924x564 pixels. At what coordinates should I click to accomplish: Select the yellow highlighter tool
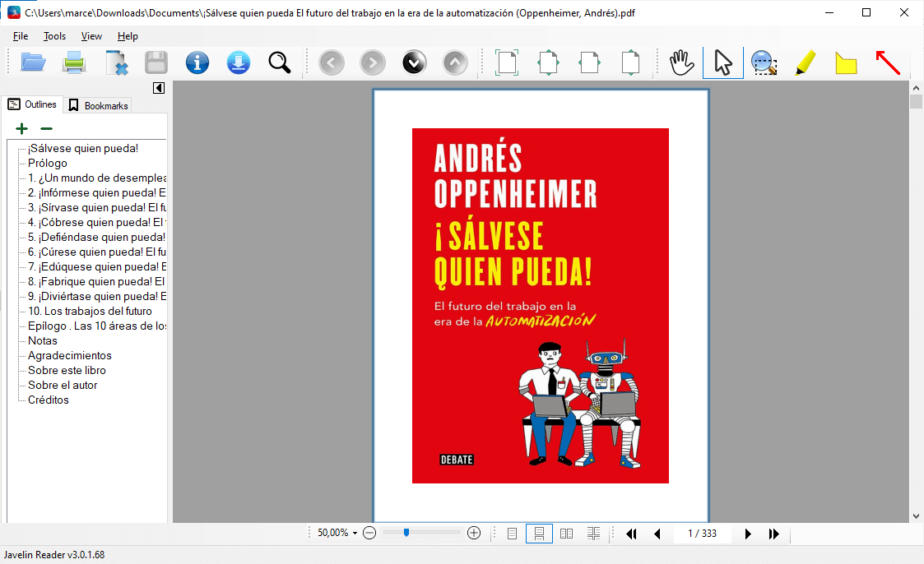click(806, 62)
